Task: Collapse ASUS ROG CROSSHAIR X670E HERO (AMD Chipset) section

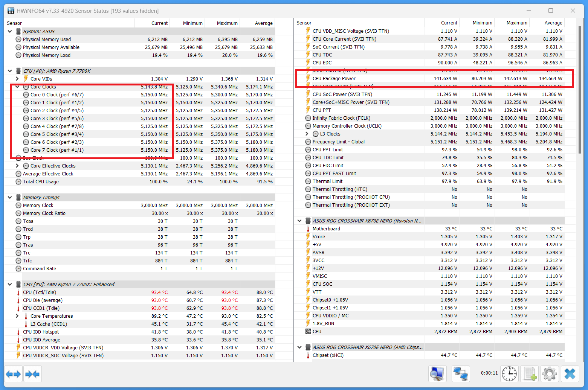Action: 299,347
